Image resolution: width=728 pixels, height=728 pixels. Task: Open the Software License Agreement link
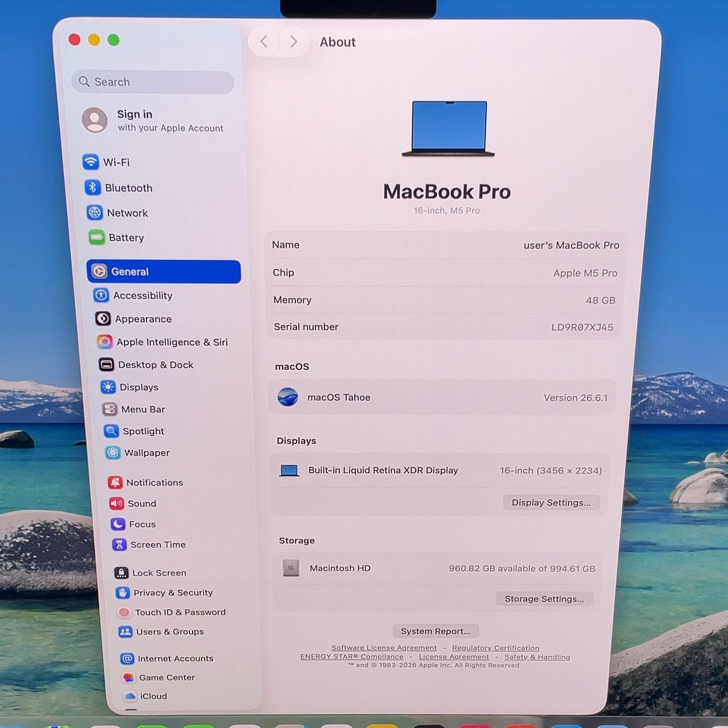(x=384, y=647)
